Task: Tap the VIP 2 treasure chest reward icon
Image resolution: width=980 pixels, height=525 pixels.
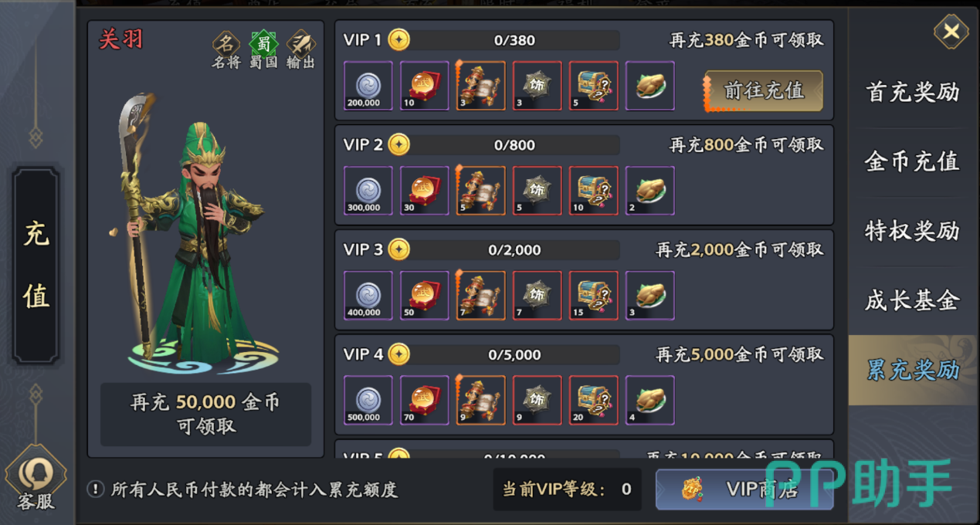Action: (594, 191)
